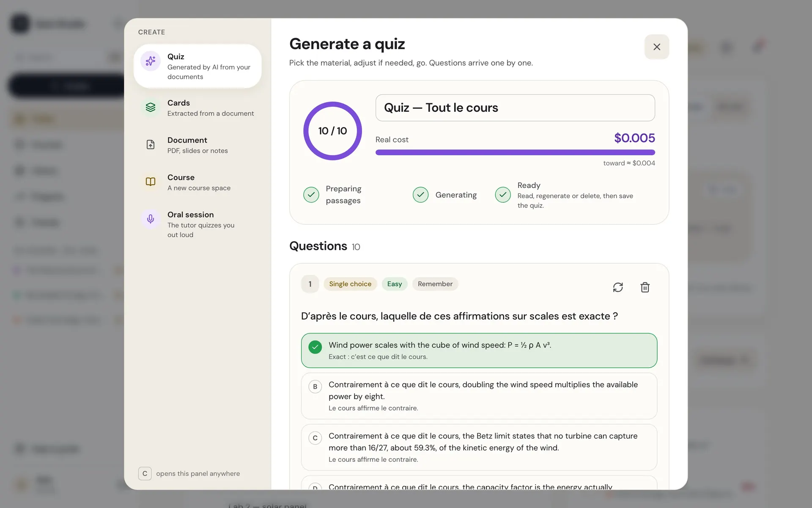Select the Quiz sparkle icon
This screenshot has width=812, height=508.
tap(151, 61)
